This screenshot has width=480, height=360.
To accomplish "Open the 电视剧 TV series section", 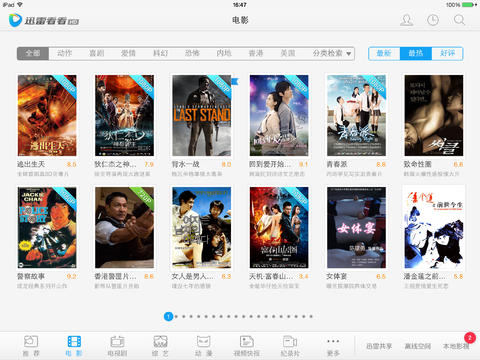I will (x=117, y=345).
